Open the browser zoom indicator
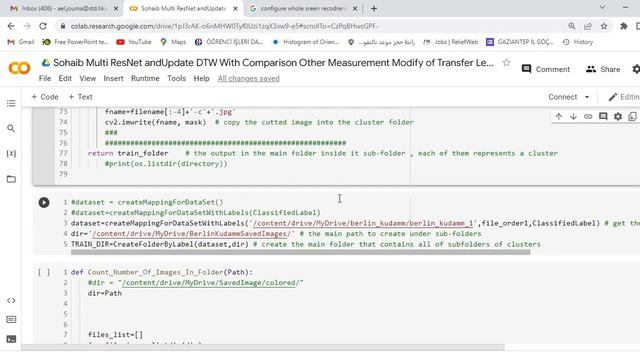 click(571, 26)
